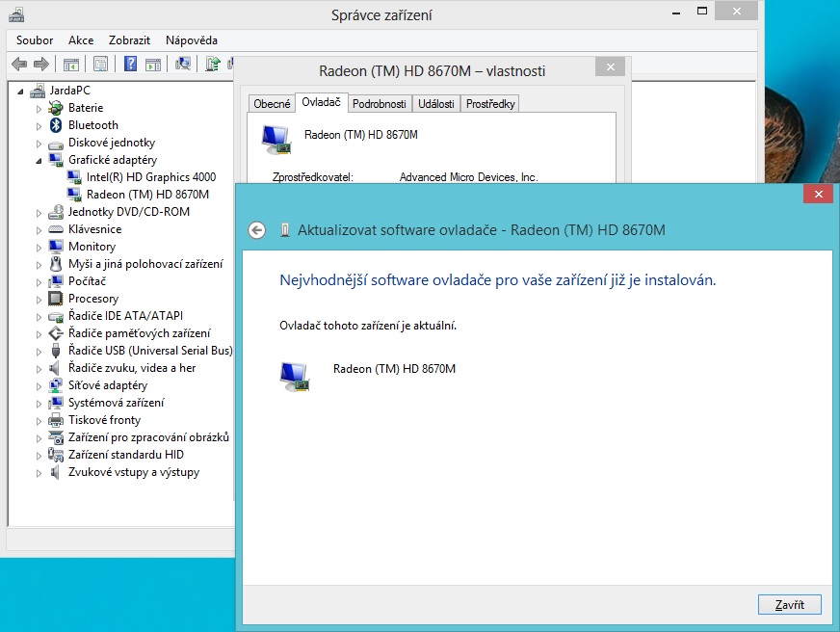Open the Akce menu

81,40
